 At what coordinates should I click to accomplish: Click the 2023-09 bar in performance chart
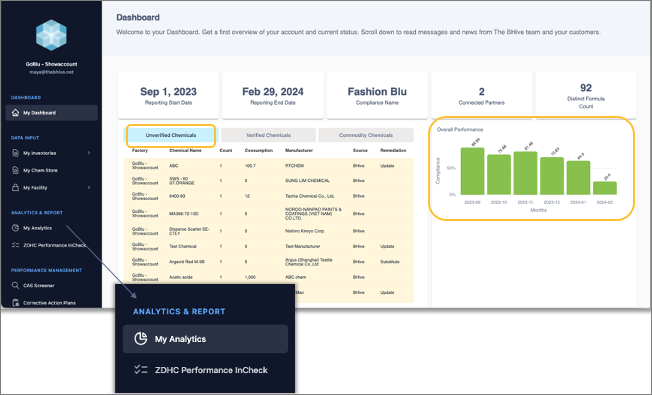pyautogui.click(x=472, y=171)
